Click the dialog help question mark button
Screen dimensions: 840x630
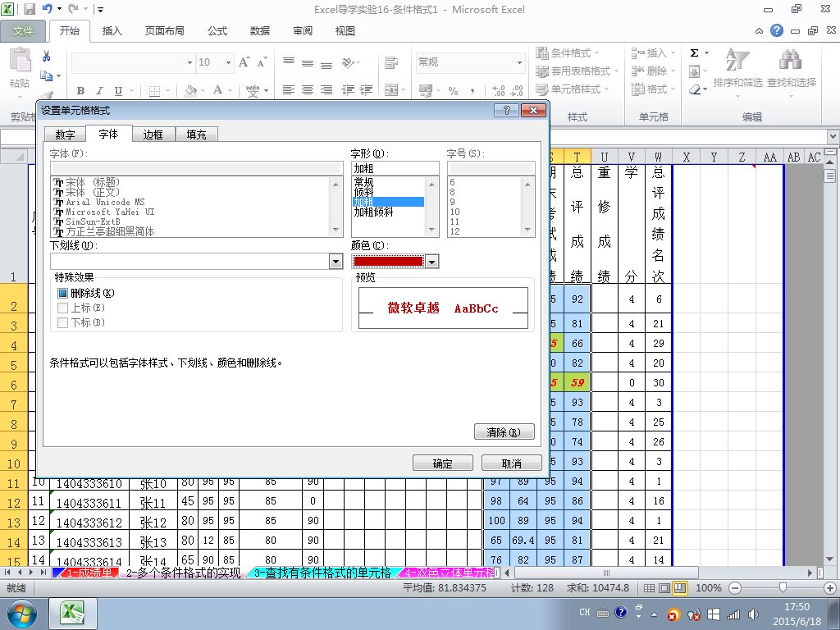tap(507, 111)
